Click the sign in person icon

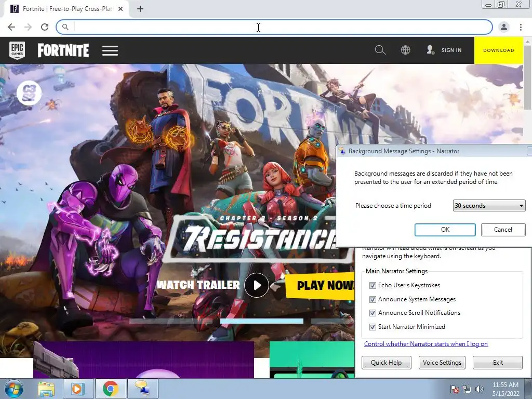[430, 50]
